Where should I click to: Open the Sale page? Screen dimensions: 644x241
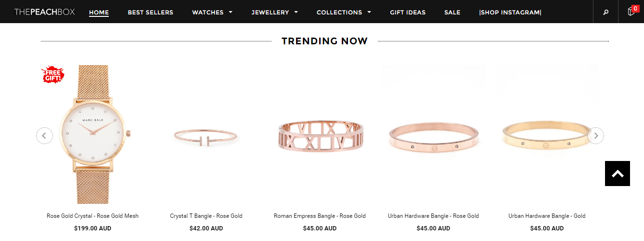[452, 13]
